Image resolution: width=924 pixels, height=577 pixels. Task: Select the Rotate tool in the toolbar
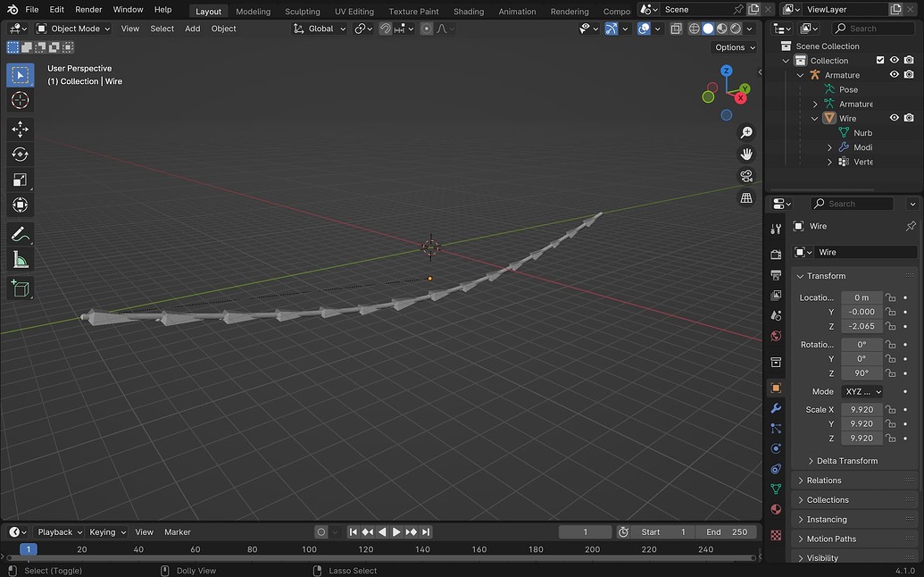20,154
